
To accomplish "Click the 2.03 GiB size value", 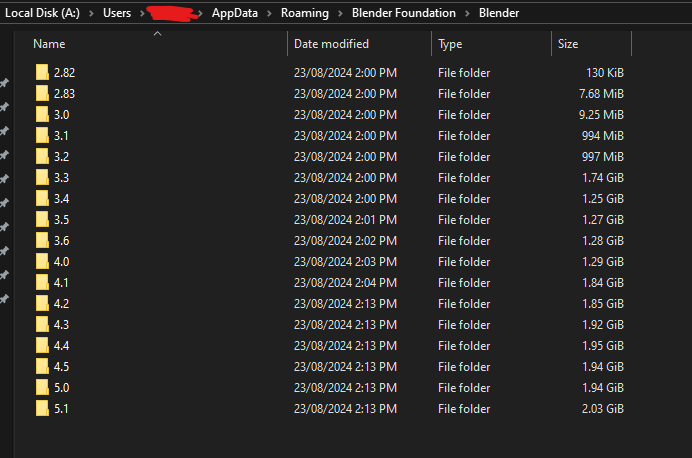I will [603, 409].
